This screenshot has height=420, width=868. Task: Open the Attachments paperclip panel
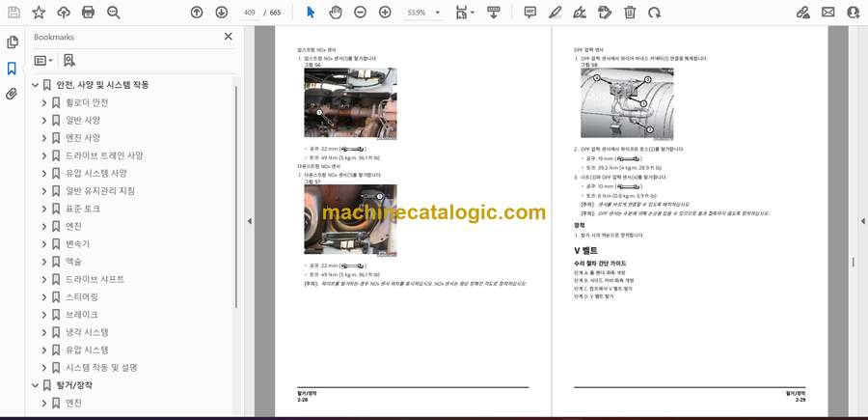pos(12,94)
